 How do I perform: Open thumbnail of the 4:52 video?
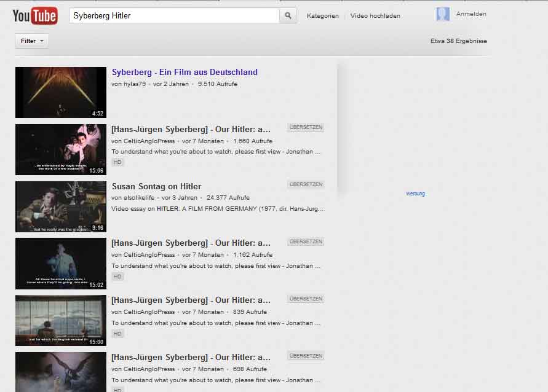click(61, 92)
